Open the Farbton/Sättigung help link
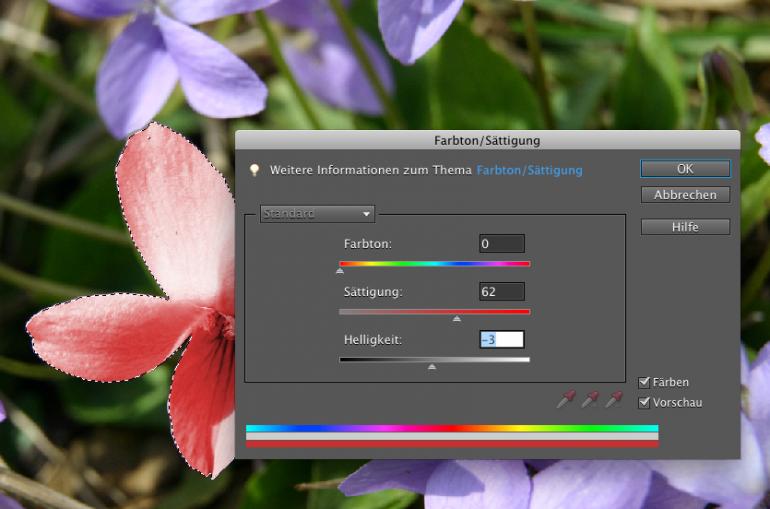770x509 pixels. pyautogui.click(x=529, y=170)
